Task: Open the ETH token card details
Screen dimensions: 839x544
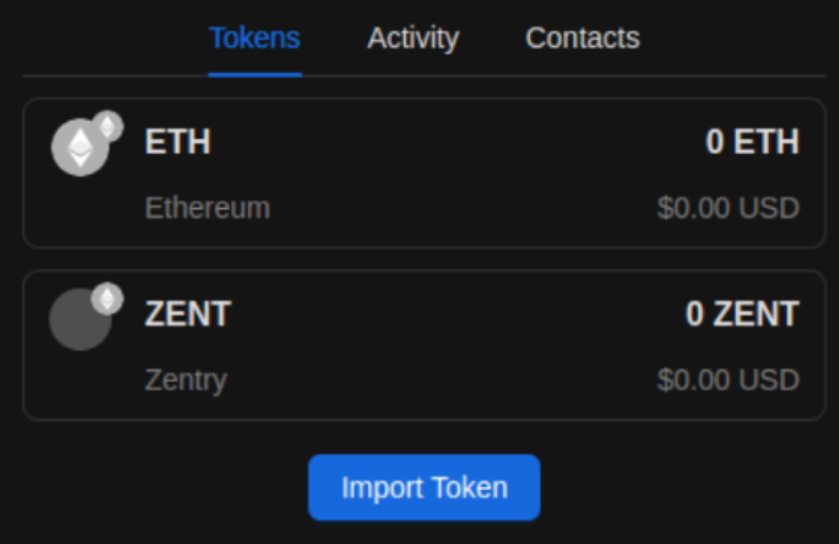Action: 424,173
